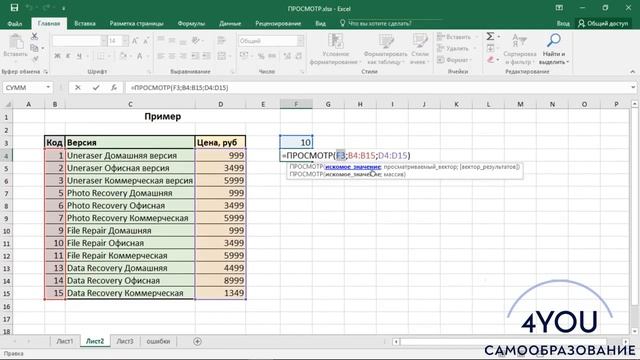Apply the Format Painter brush
Image resolution: width=640 pixels, height=360 pixels.
tap(35, 59)
